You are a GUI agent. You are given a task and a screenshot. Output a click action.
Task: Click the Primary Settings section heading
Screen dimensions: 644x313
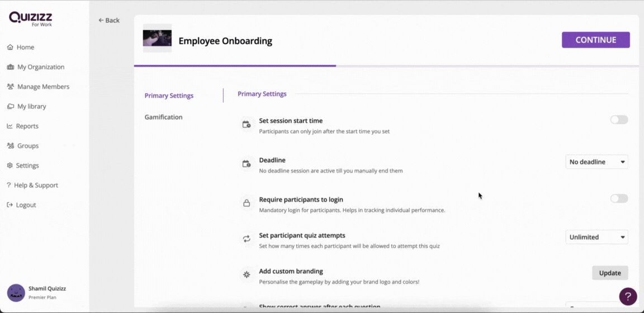(x=262, y=94)
